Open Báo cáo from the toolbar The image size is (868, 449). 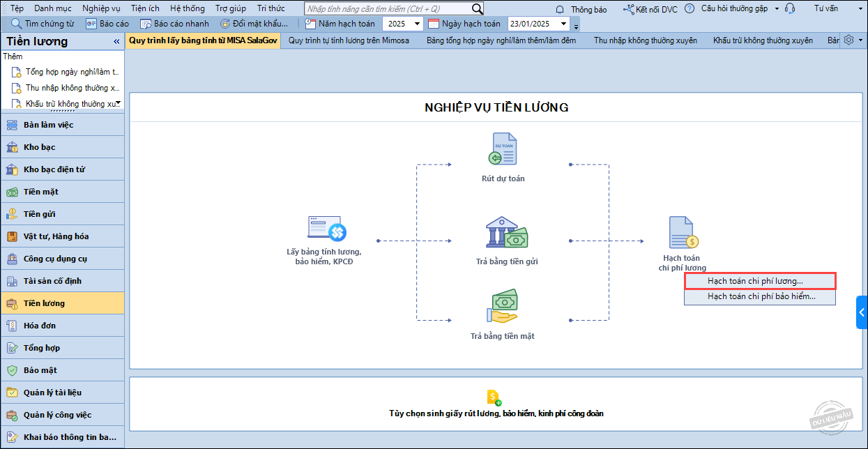107,24
